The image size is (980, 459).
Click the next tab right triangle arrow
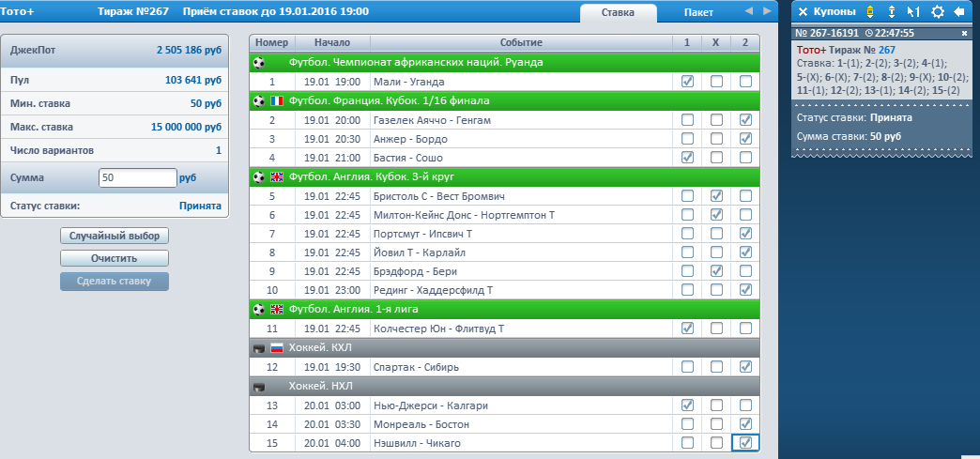coord(766,11)
